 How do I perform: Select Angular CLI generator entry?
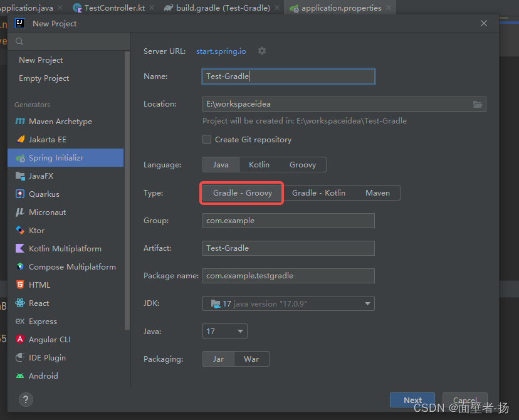click(x=66, y=339)
